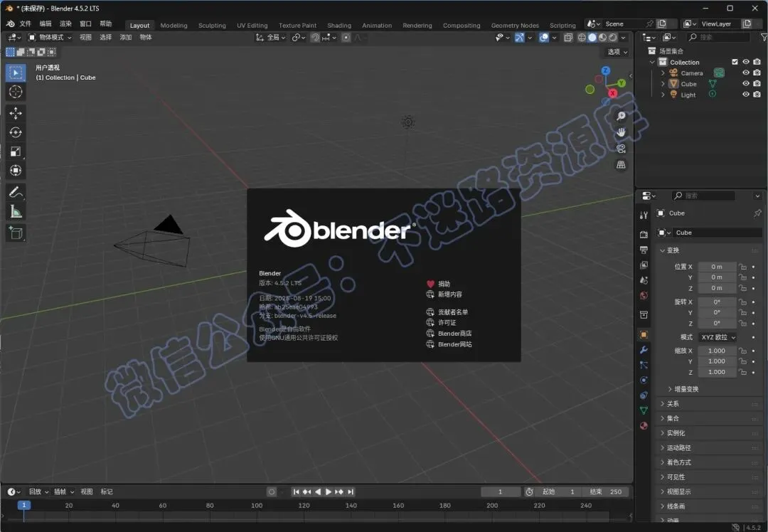The image size is (768, 532).
Task: Toggle the camera view icon in viewport
Action: (621, 149)
